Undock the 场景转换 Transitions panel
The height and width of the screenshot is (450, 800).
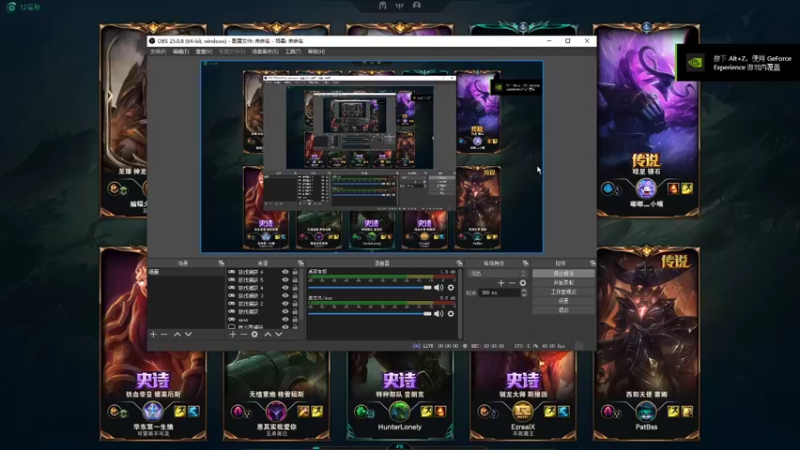point(526,263)
